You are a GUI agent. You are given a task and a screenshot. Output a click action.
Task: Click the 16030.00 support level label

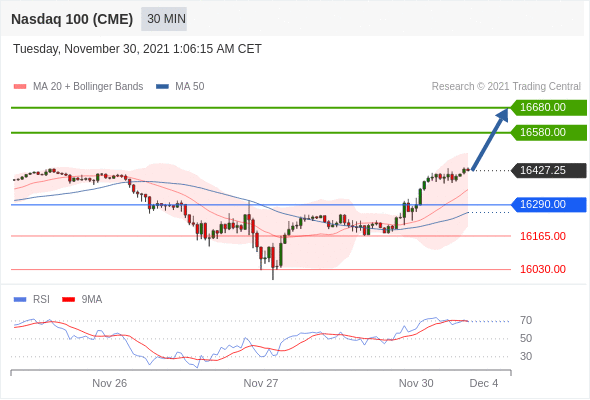click(x=543, y=269)
